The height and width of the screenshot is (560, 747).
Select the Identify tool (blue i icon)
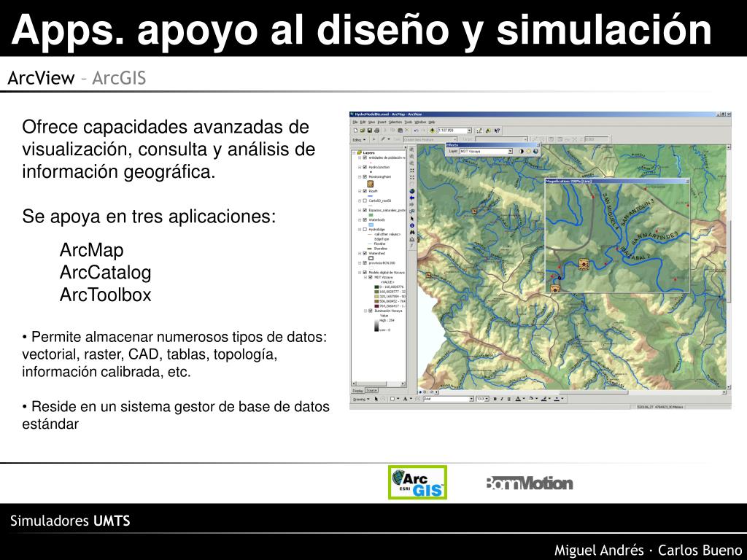coord(412,226)
